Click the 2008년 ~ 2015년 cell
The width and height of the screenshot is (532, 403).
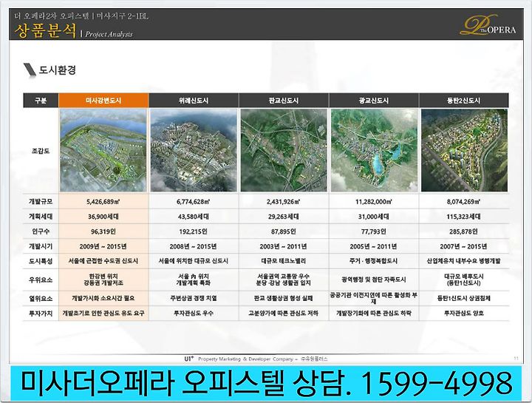194,246
